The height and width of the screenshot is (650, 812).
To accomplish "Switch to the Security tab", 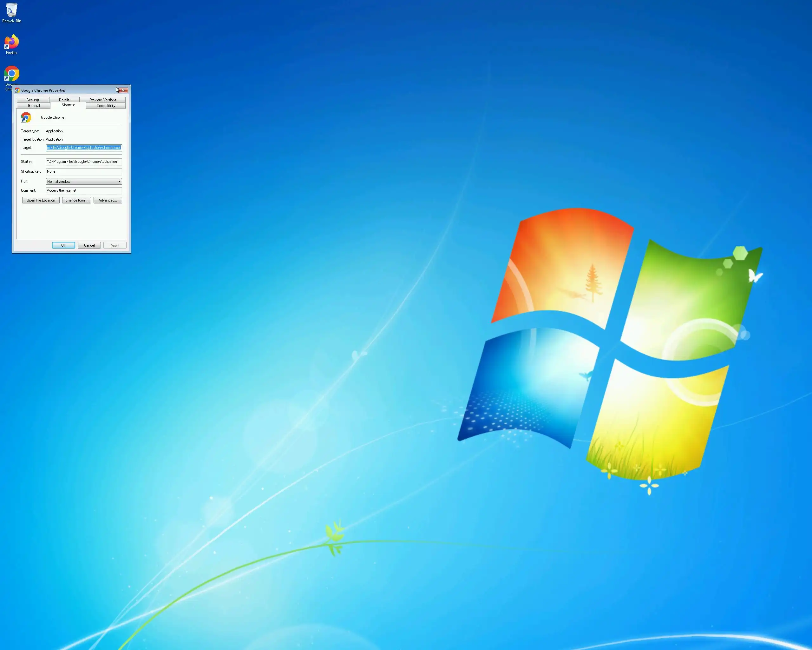I will point(33,100).
